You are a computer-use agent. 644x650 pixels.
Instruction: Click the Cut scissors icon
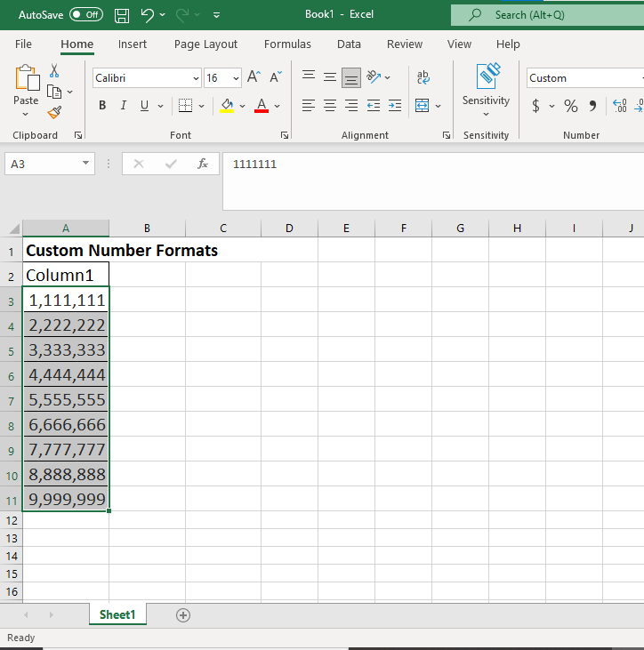click(x=54, y=71)
